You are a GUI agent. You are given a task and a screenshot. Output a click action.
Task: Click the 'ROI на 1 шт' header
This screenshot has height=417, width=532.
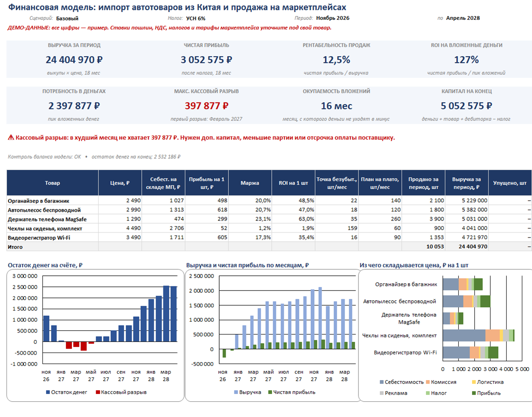(x=293, y=183)
